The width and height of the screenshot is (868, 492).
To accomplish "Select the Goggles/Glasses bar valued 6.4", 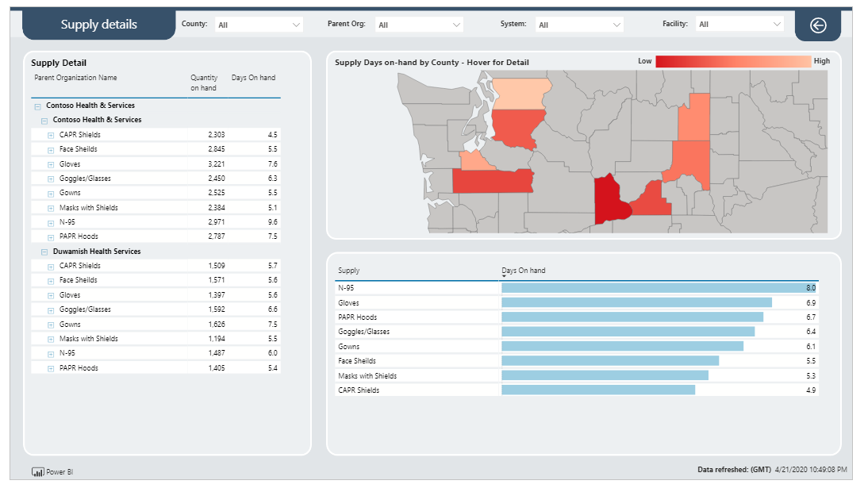I will click(x=628, y=332).
